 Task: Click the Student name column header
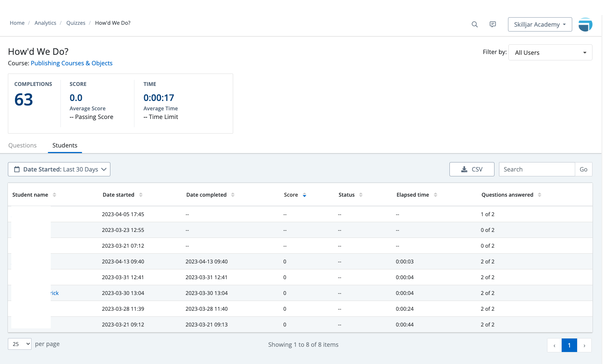pyautogui.click(x=30, y=195)
